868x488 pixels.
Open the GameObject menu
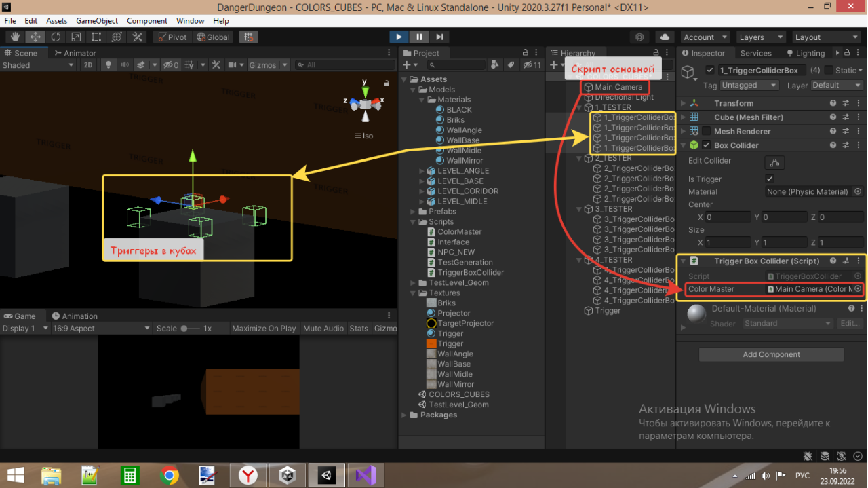pyautogui.click(x=97, y=21)
